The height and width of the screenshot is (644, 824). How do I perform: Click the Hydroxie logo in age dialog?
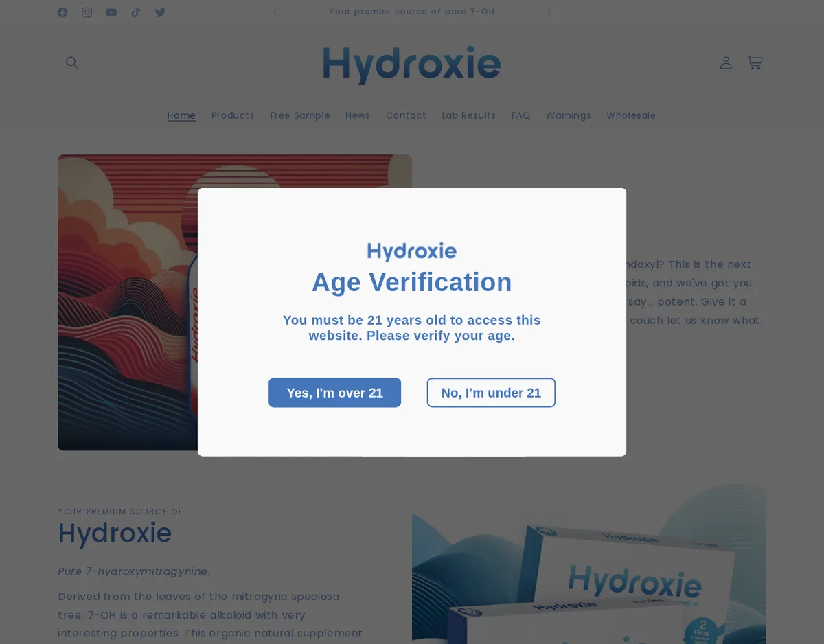pyautogui.click(x=412, y=251)
